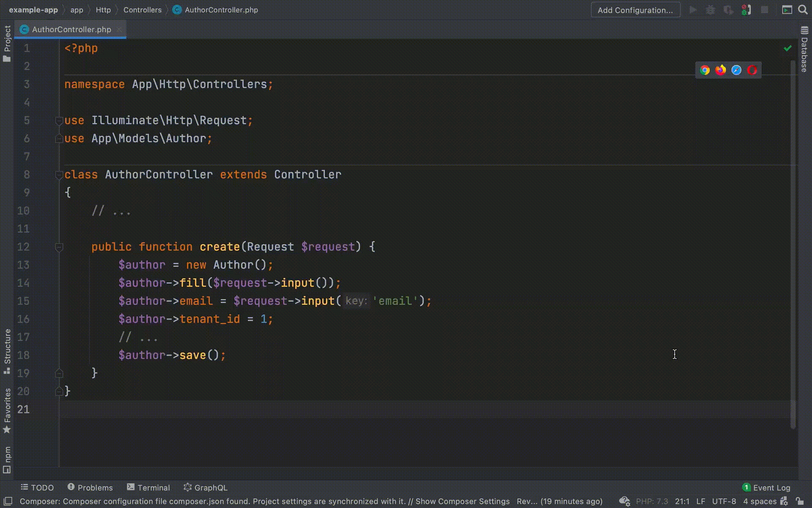The width and height of the screenshot is (812, 508).
Task: Toggle the tool windows quick-access button
Action: pos(8,501)
